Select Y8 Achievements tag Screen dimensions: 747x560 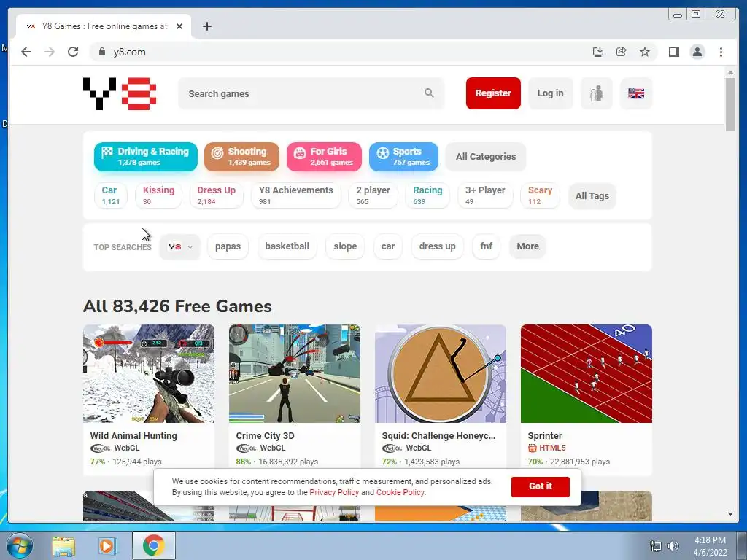pos(296,195)
